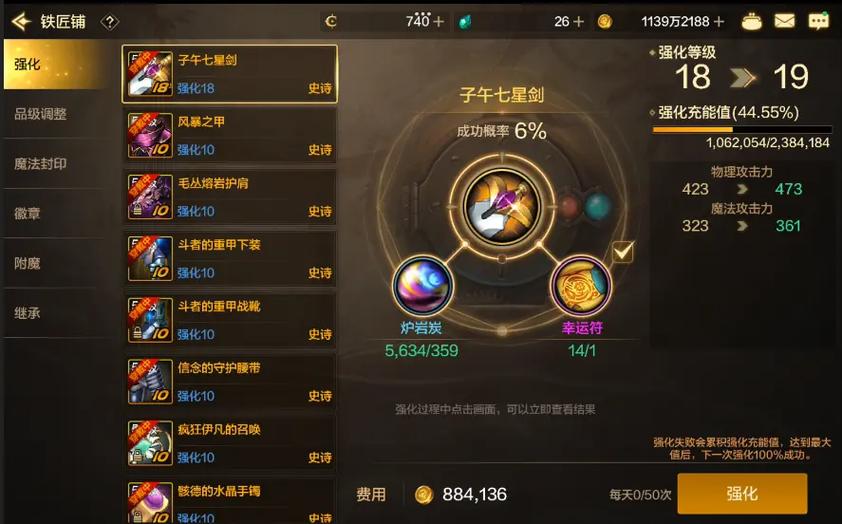Viewport: 842px width, 524px height.
Task: Select 信念的守护腰带 equipment item
Action: pyautogui.click(x=230, y=382)
